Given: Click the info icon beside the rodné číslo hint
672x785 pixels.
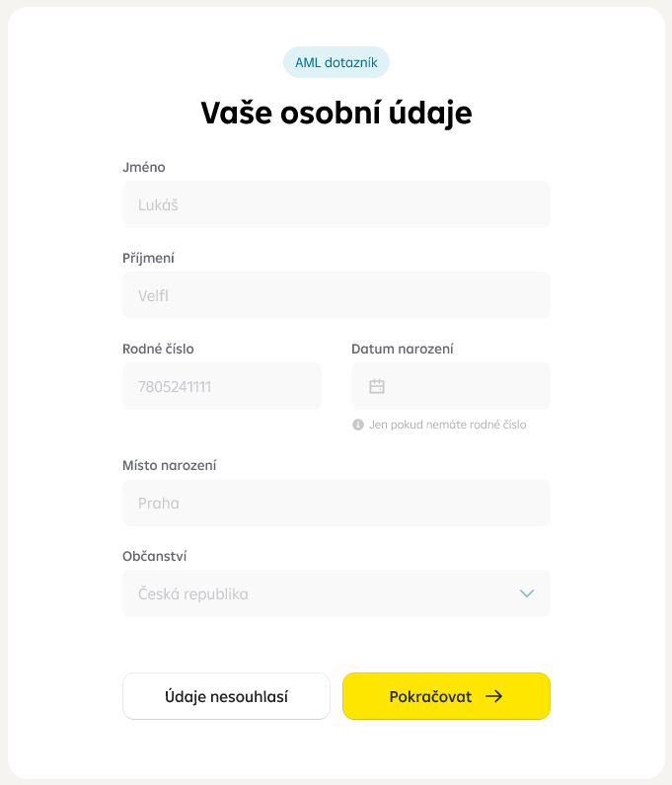Looking at the screenshot, I should click(358, 425).
